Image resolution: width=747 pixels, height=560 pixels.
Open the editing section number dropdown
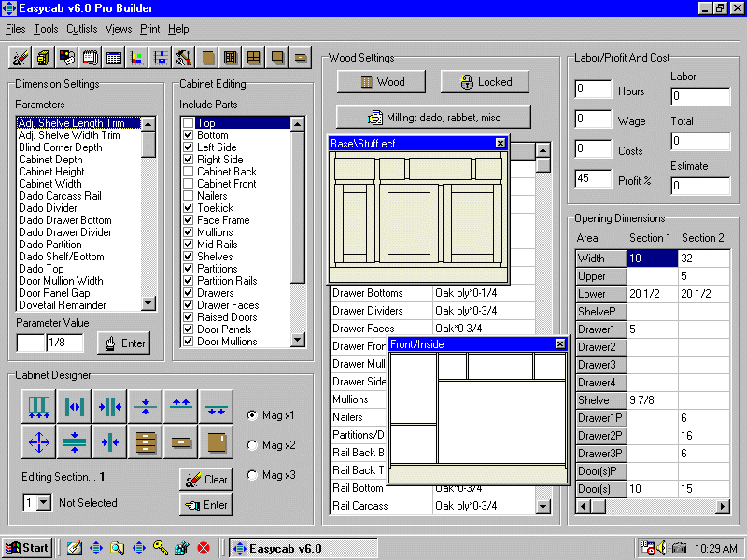[x=44, y=502]
